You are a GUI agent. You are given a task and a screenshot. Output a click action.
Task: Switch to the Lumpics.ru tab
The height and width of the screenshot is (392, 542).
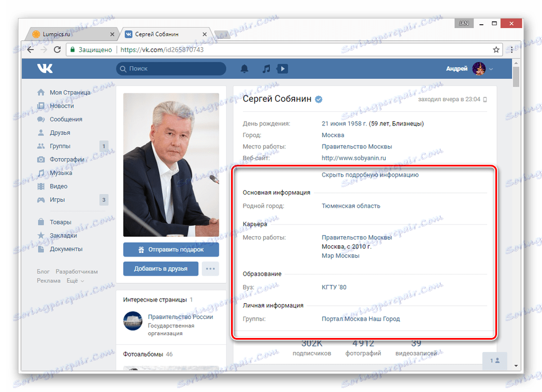pos(72,34)
